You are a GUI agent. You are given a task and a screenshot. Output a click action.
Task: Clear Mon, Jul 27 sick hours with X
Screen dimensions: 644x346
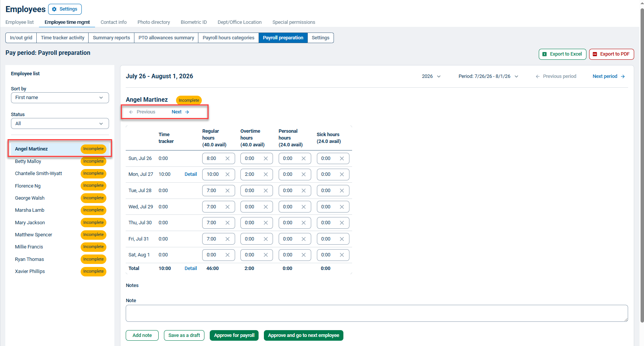pos(342,174)
